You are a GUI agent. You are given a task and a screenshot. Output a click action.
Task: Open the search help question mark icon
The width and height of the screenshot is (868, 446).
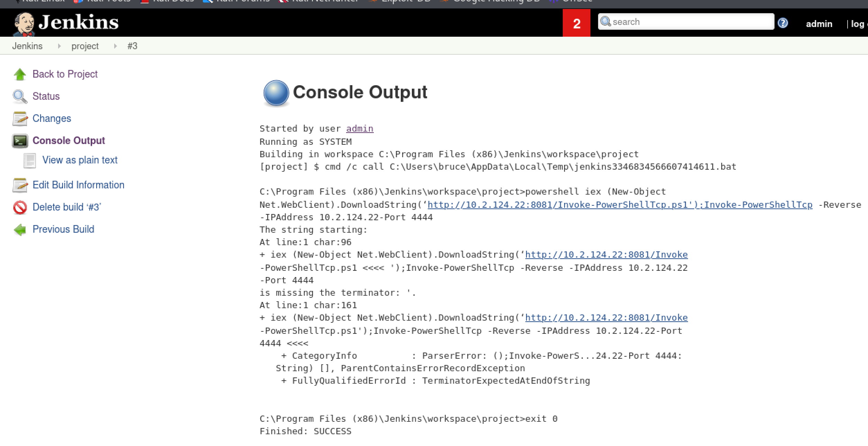tap(783, 23)
